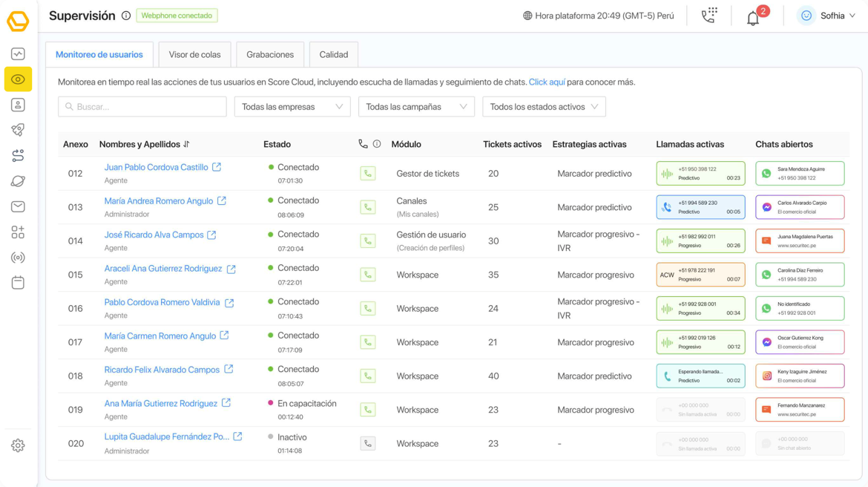Open the webphone dialpad icon in the header
Screen dimensions: 868x487
point(708,15)
